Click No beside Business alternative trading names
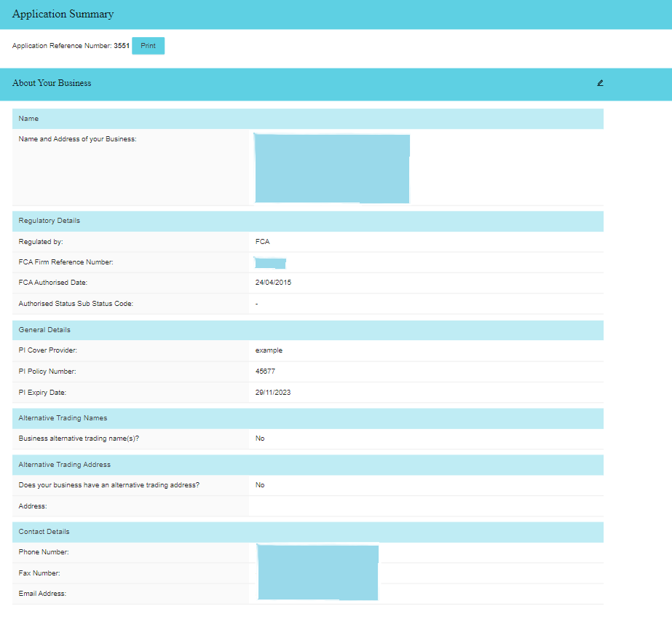Image resolution: width=672 pixels, height=617 pixels. click(259, 439)
